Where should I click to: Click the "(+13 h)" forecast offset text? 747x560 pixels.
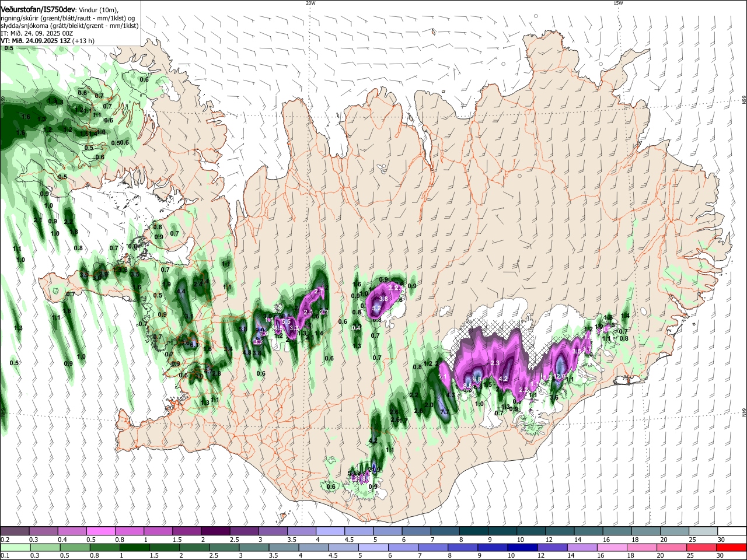(84, 41)
